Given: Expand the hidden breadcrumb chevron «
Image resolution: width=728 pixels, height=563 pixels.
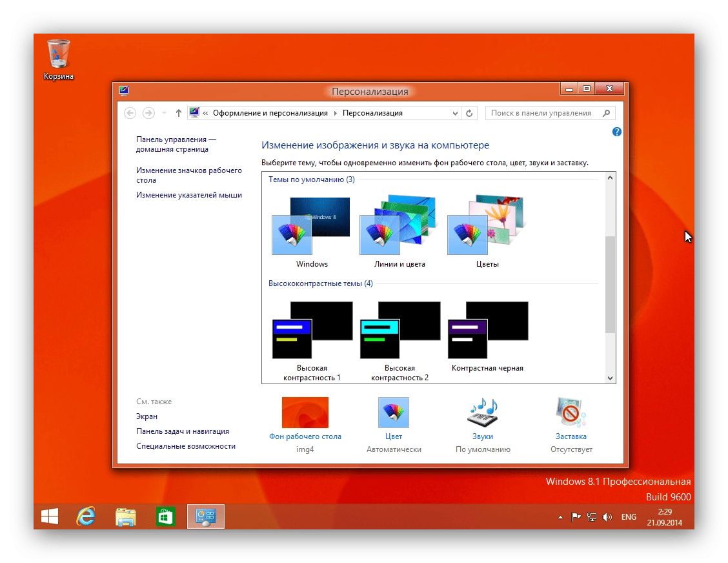Looking at the screenshot, I should pos(205,114).
